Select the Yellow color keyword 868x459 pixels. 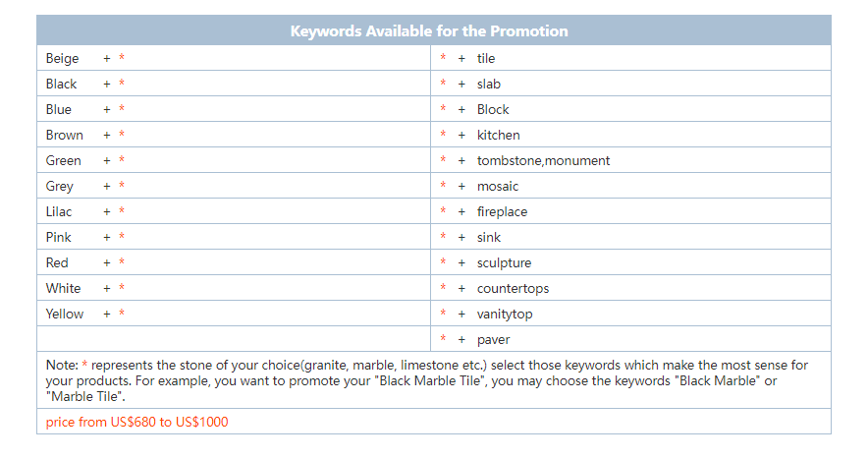pyautogui.click(x=64, y=314)
